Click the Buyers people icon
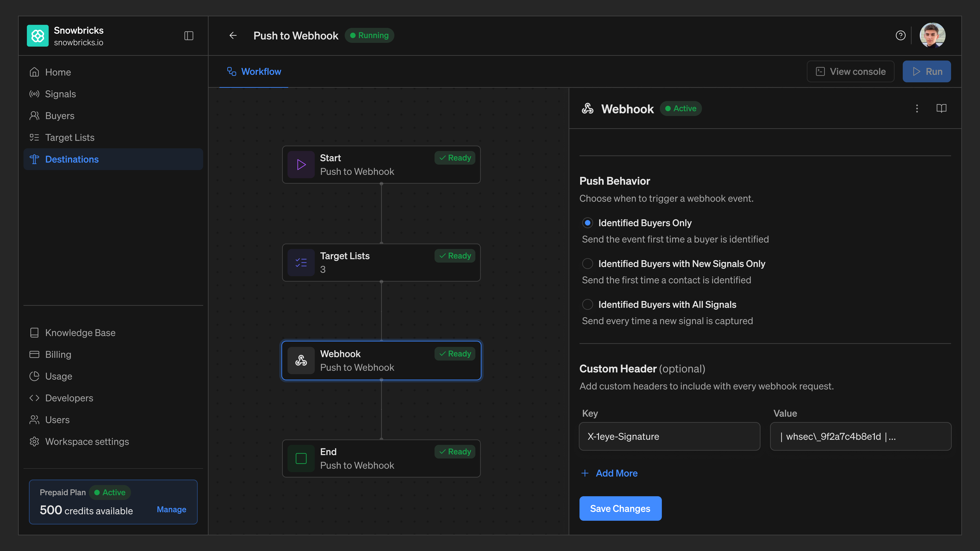The image size is (980, 551). [x=34, y=116]
